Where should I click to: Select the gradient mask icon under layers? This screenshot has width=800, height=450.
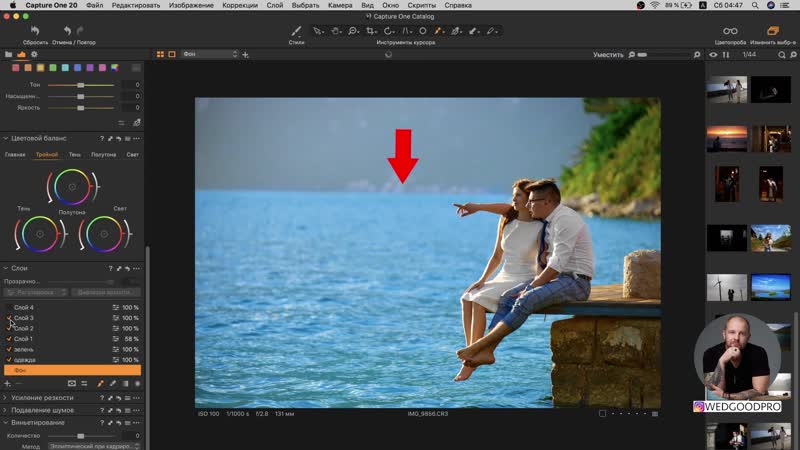coord(125,383)
